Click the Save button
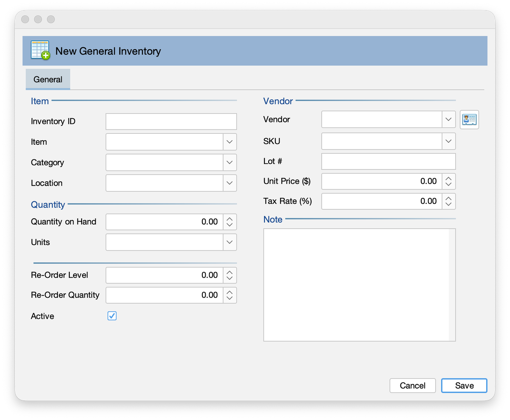Viewport: 510px width, 420px height. (464, 386)
